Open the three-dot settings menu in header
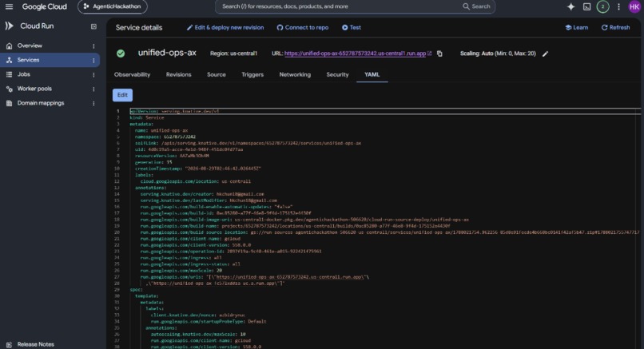The width and height of the screenshot is (644, 349). click(x=618, y=6)
